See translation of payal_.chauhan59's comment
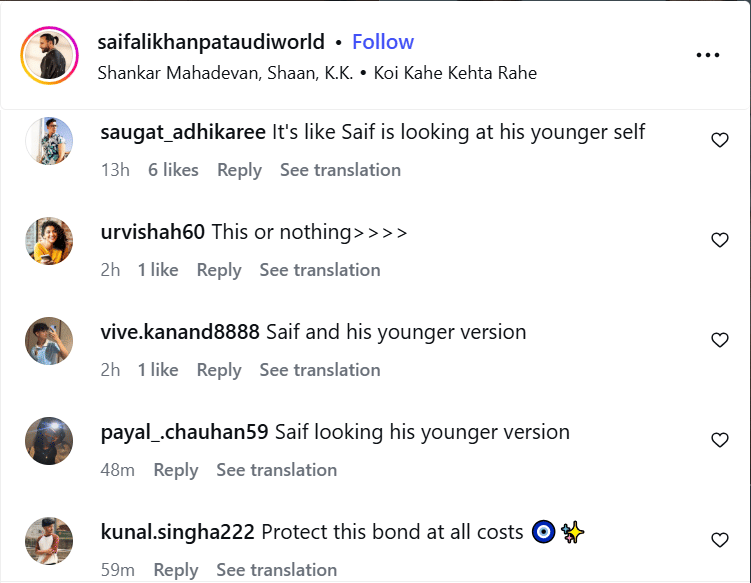This screenshot has height=583, width=751. pyautogui.click(x=277, y=470)
